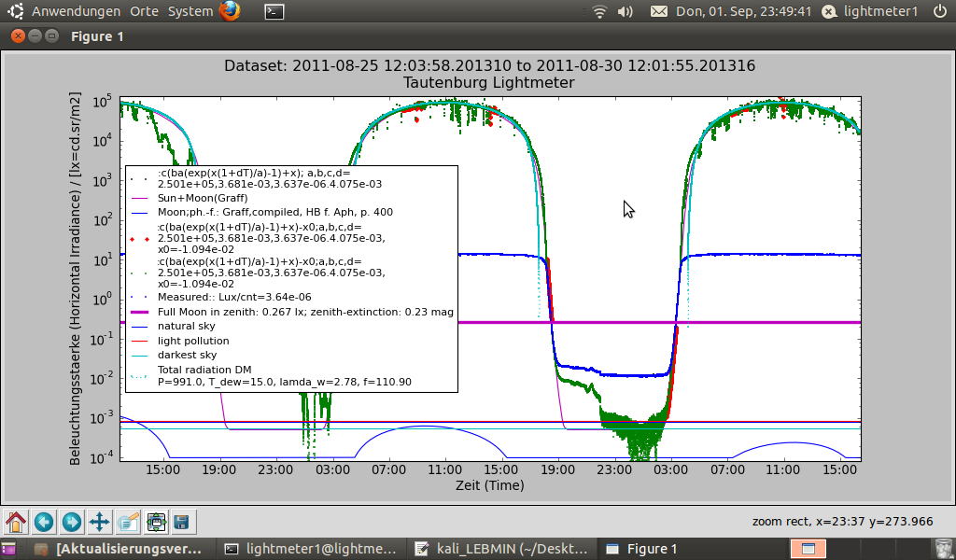Image resolution: width=956 pixels, height=560 pixels.
Task: Go forward to the next plot view
Action: click(x=71, y=523)
